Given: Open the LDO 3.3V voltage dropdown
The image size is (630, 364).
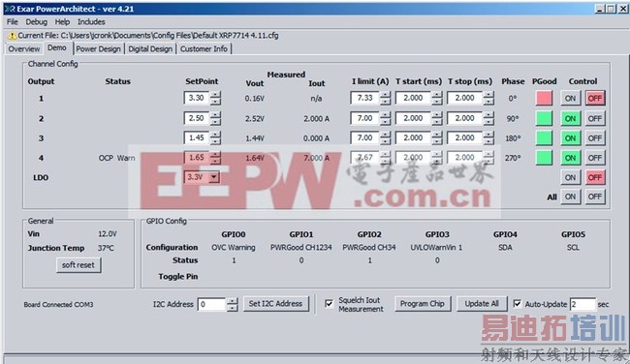Looking at the screenshot, I should (214, 176).
